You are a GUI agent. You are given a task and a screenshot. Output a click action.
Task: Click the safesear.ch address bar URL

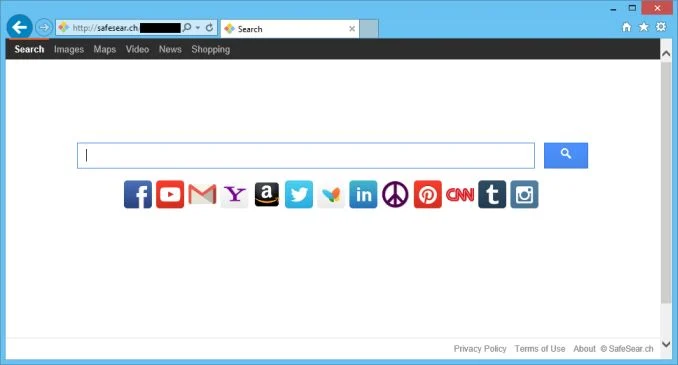coord(106,28)
